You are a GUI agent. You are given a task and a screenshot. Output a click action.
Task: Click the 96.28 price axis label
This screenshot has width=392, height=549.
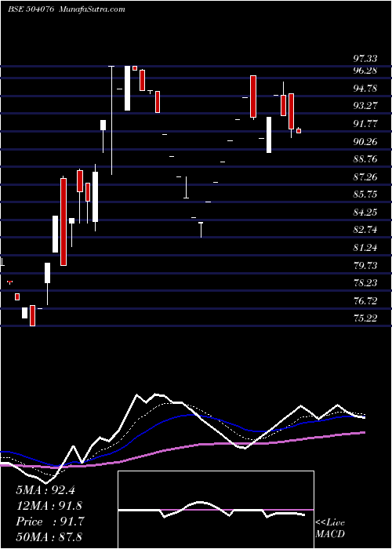365,71
